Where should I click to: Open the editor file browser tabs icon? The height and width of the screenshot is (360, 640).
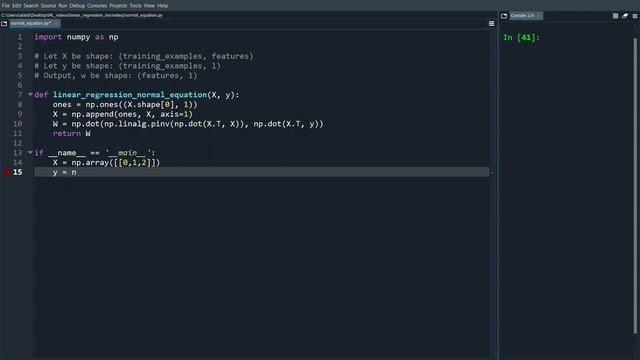coord(4,24)
